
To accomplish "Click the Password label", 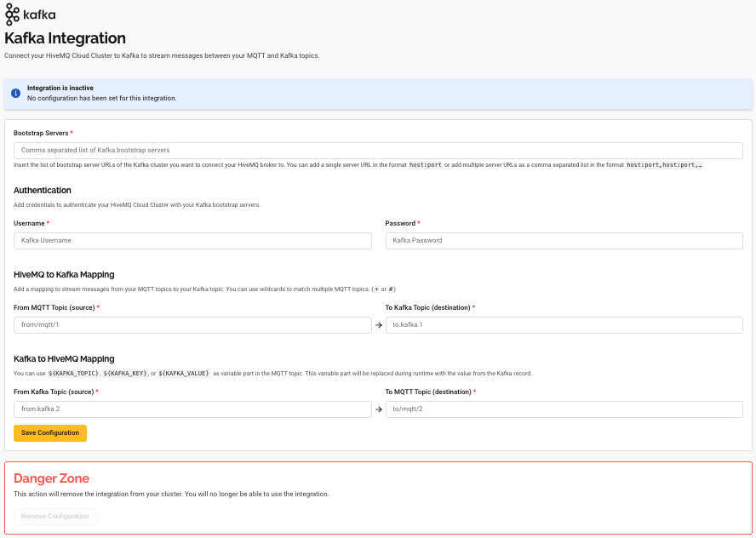I will click(x=400, y=223).
